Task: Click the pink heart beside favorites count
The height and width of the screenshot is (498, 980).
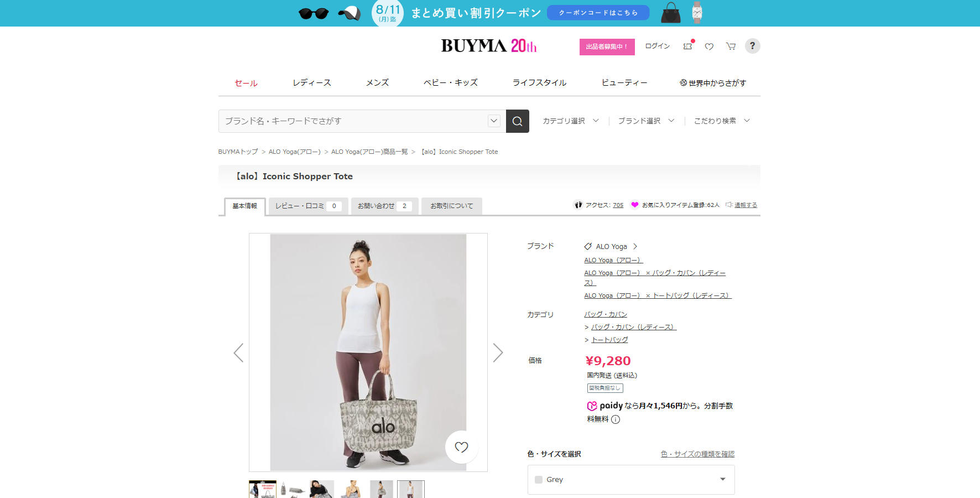Action: click(635, 205)
